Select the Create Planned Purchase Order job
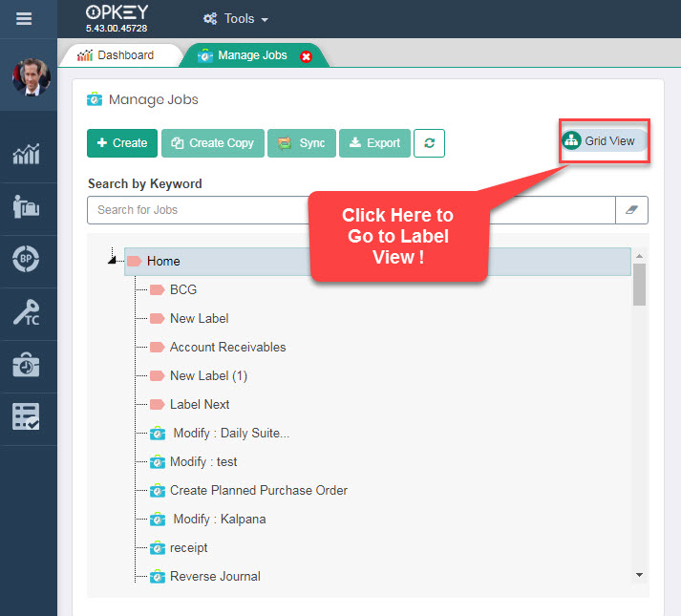Image resolution: width=681 pixels, height=616 pixels. coord(259,491)
